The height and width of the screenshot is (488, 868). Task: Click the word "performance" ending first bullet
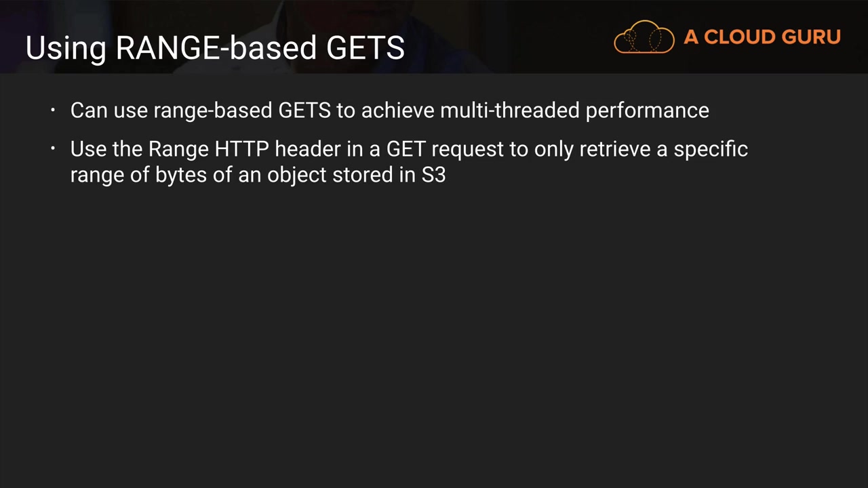tap(647, 110)
